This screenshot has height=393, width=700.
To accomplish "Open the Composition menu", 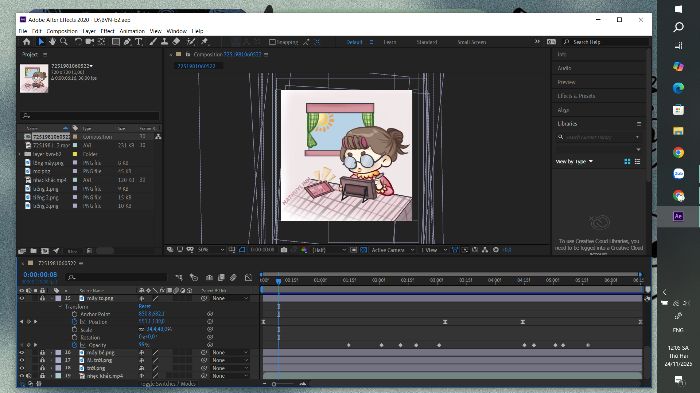I will [62, 31].
